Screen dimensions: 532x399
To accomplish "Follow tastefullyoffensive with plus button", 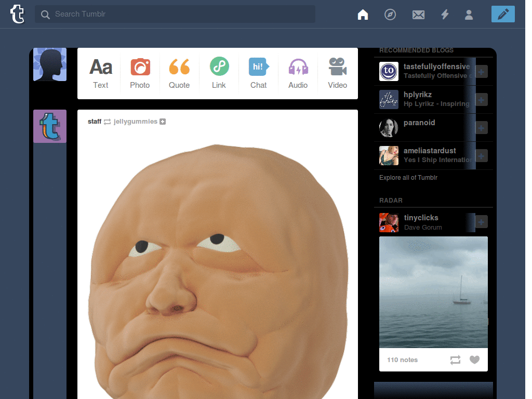I will [481, 72].
